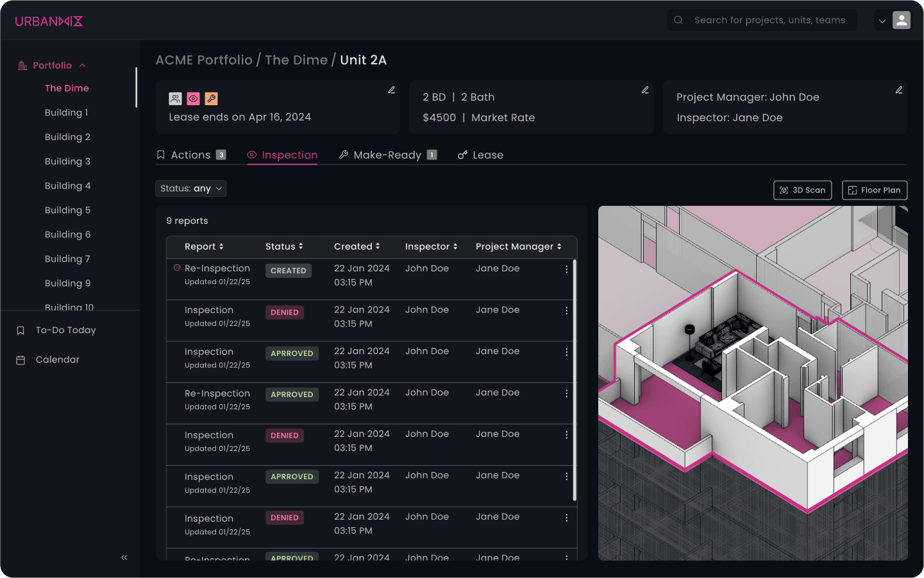Click the UrbanMix logo
Screen dimensions: 924x578
tap(49, 21)
